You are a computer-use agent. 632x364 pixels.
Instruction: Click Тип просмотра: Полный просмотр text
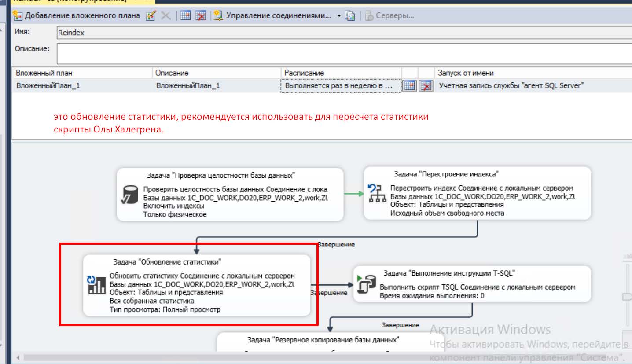pos(165,309)
